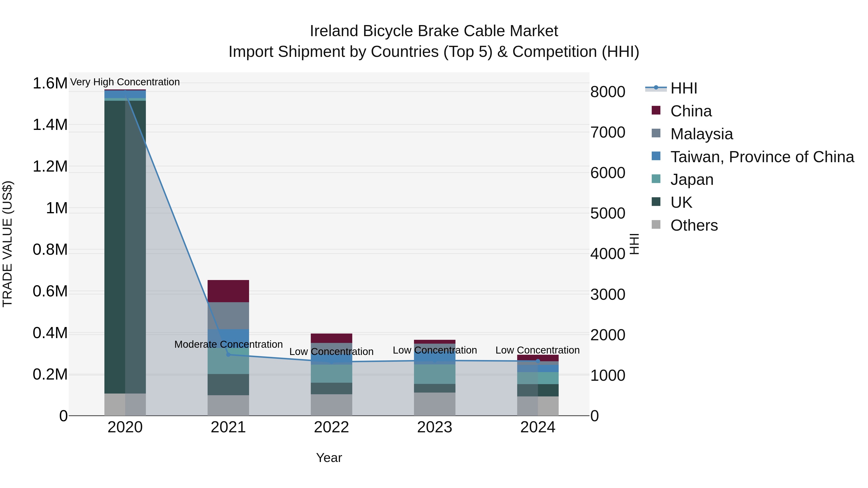Click the 2023 x-axis label
This screenshot has width=868, height=488.
(x=435, y=427)
